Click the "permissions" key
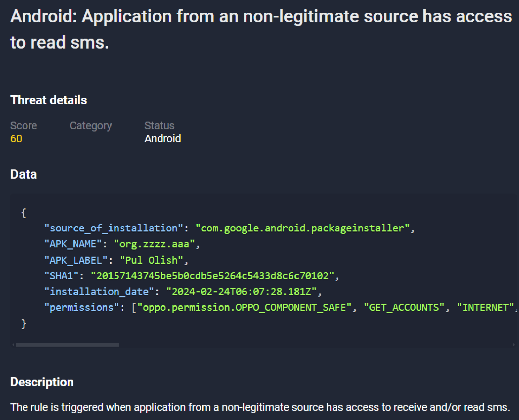 pos(81,307)
